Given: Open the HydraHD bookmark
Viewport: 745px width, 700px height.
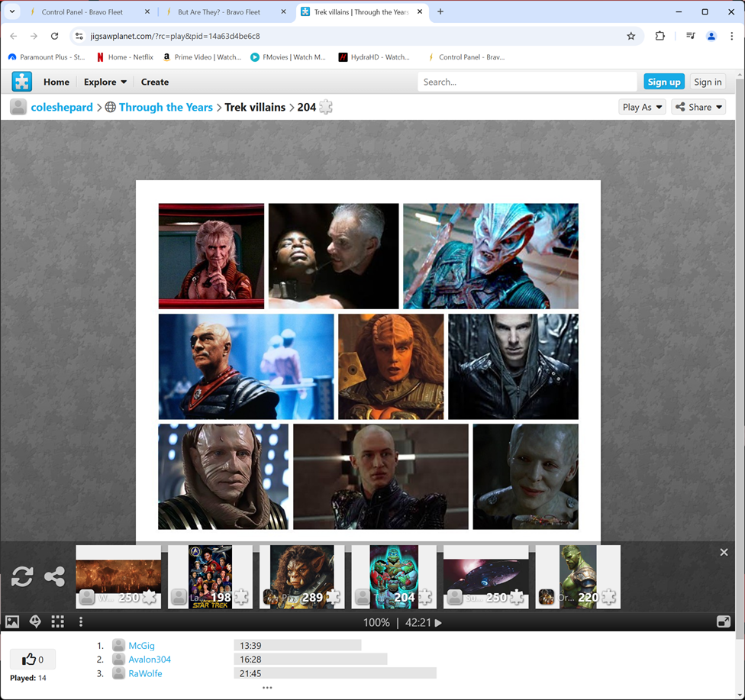Looking at the screenshot, I should [x=374, y=57].
